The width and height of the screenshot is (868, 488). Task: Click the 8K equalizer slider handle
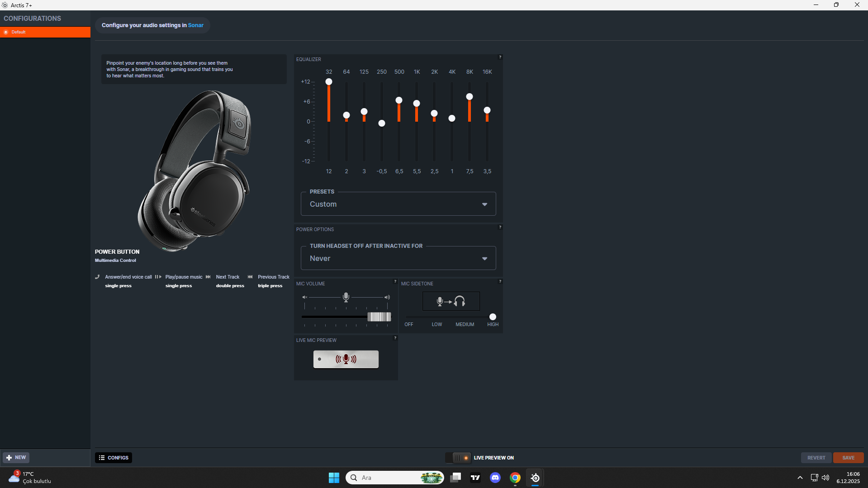point(470,97)
